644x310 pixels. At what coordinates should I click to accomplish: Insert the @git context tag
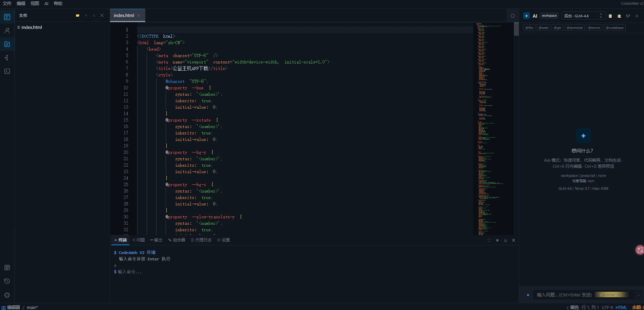click(557, 28)
